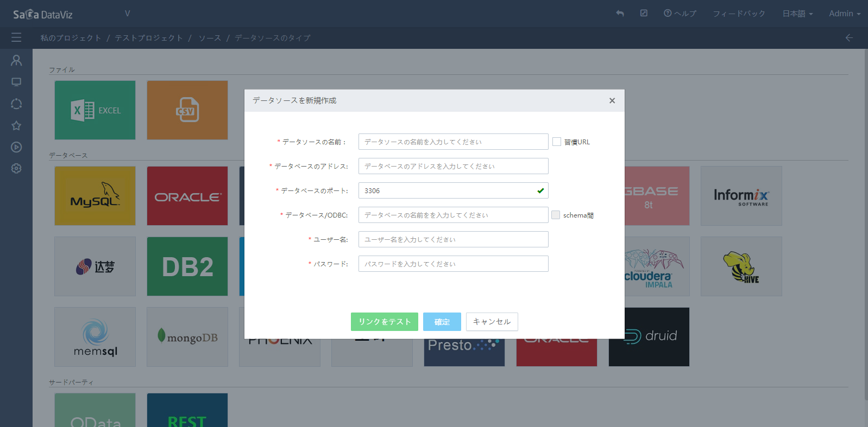Select the memsql database tile
Image resolution: width=868 pixels, height=427 pixels.
click(x=95, y=337)
